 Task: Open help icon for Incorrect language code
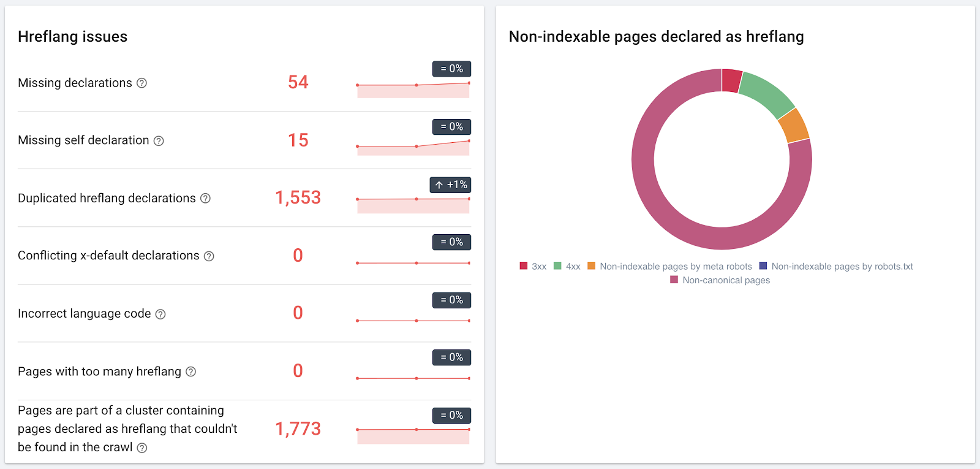[160, 315]
